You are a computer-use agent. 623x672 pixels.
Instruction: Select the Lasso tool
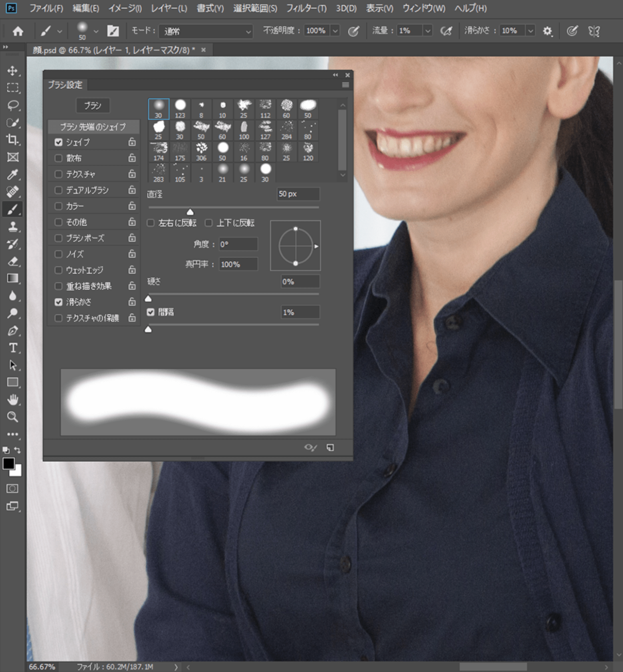[12, 105]
